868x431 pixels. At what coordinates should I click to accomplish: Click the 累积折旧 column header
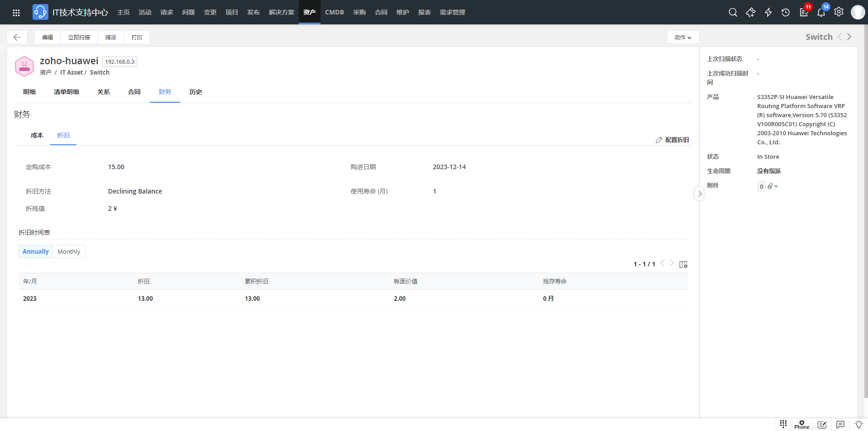[257, 281]
